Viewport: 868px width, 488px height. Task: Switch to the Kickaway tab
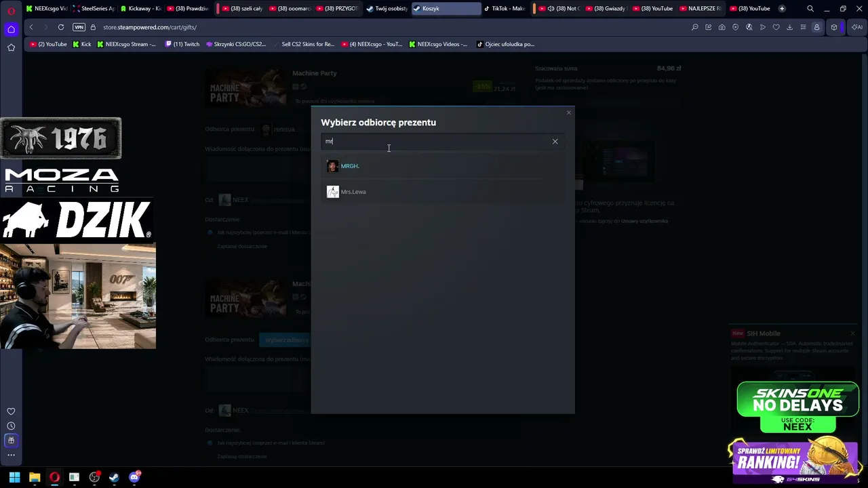(x=140, y=9)
